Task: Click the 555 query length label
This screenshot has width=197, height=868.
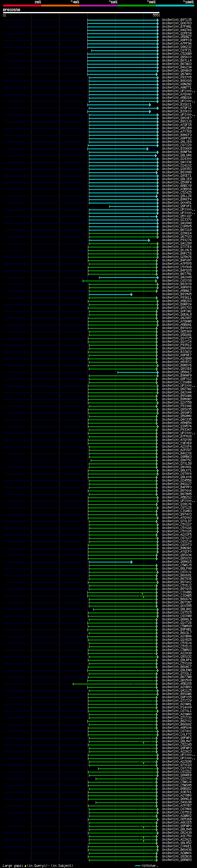Action: [x=155, y=15]
